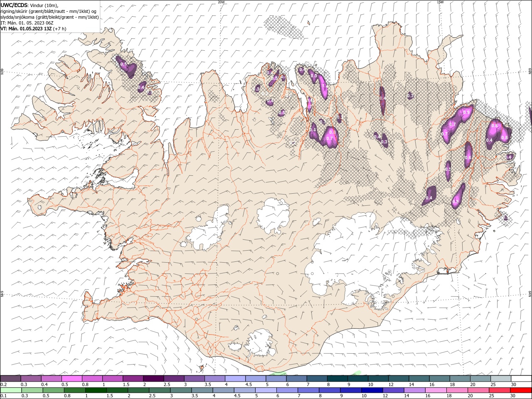Pick lightest green rain swatch between 0.1 and 0.3

10,390
